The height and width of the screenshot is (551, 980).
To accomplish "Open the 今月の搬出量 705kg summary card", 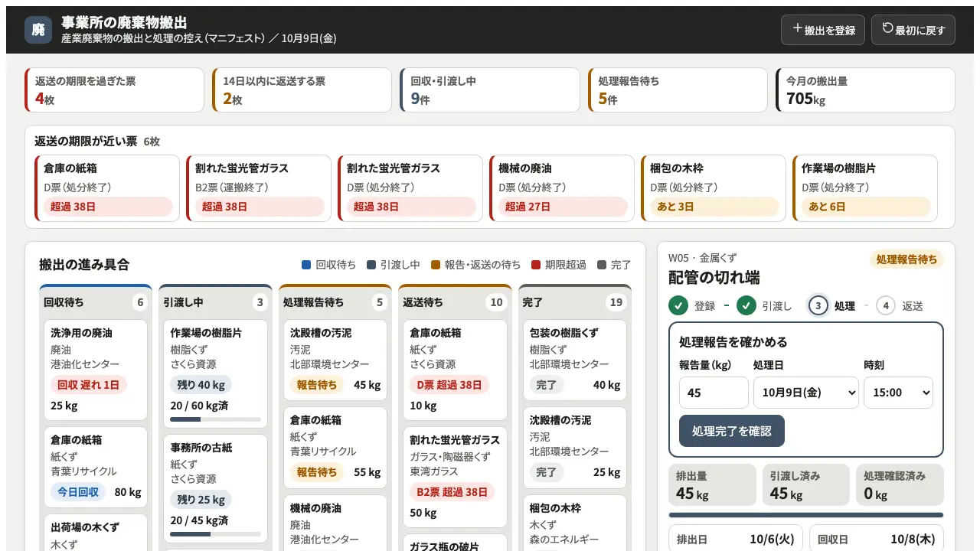I will (x=865, y=90).
